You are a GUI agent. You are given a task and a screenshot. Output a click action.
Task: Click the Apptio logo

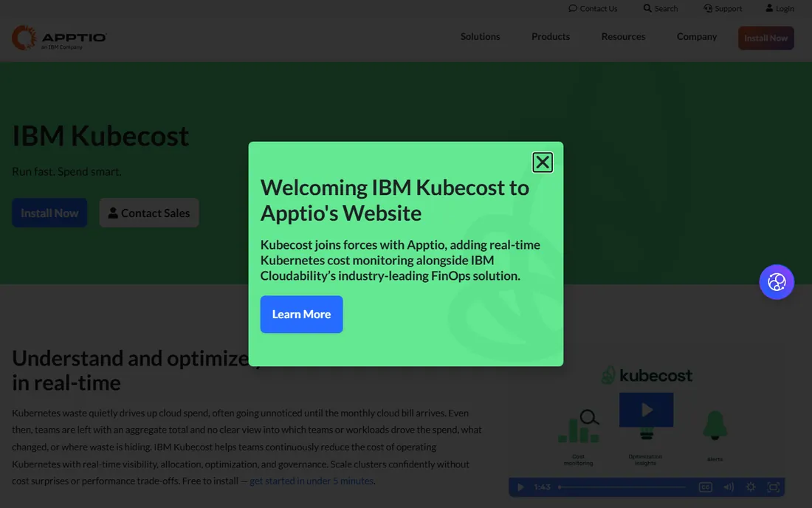tap(59, 38)
